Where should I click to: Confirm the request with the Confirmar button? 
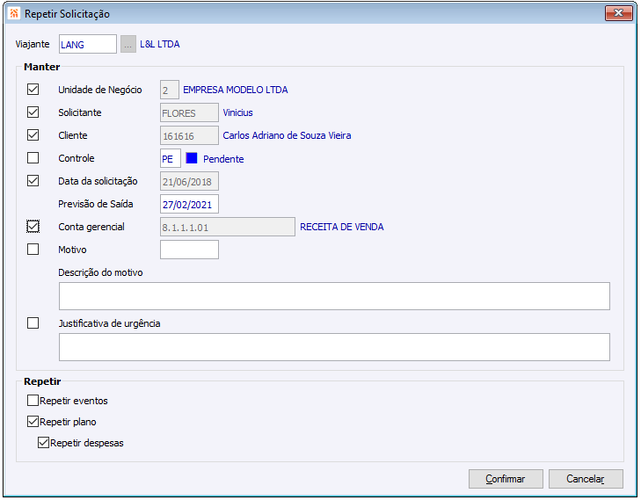tap(506, 479)
